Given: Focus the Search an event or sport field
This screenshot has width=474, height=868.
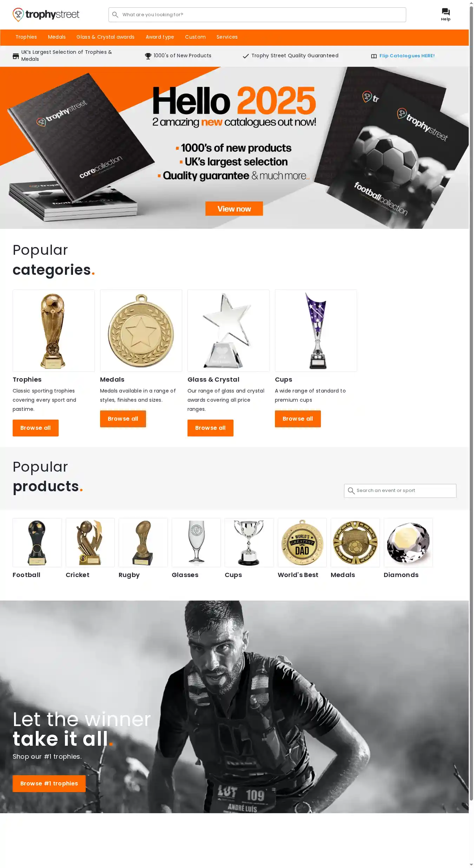Looking at the screenshot, I should pos(400,491).
